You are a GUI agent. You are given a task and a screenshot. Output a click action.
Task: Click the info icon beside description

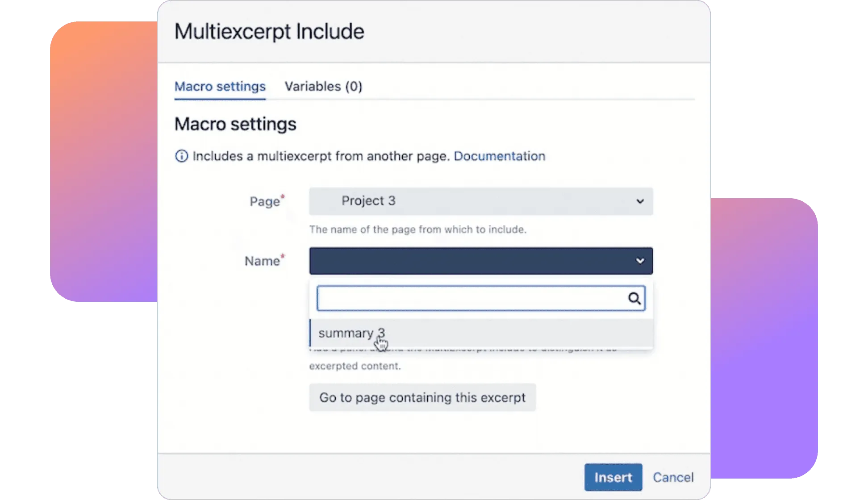click(181, 156)
